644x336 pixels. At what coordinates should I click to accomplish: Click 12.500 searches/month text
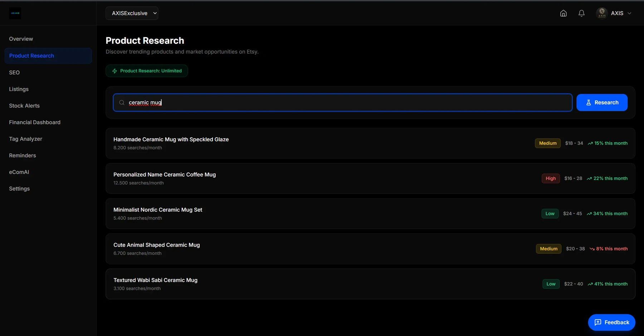point(138,183)
